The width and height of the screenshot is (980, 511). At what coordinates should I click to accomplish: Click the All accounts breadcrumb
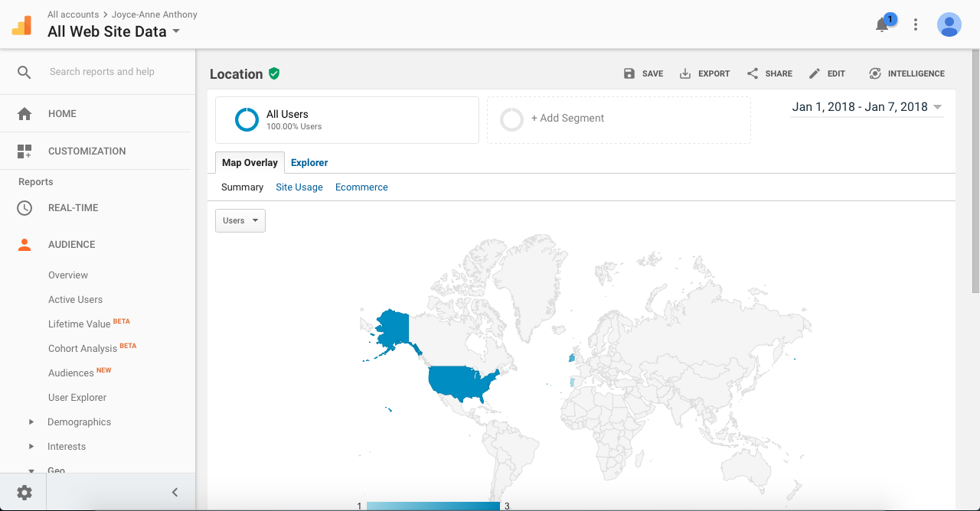[x=73, y=15]
